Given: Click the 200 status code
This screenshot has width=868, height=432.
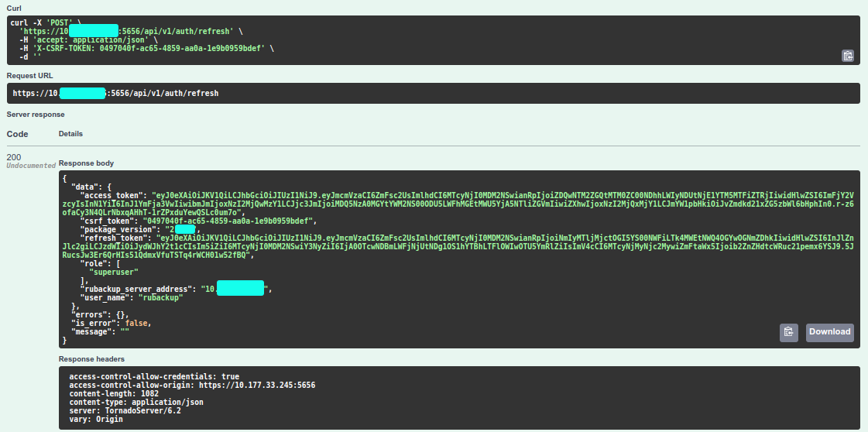Looking at the screenshot, I should [x=14, y=157].
